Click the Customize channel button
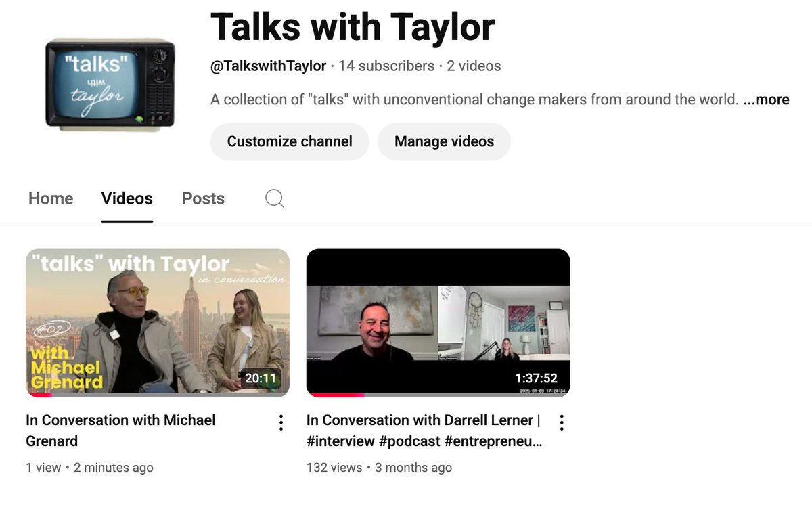812x505 pixels. coord(290,141)
